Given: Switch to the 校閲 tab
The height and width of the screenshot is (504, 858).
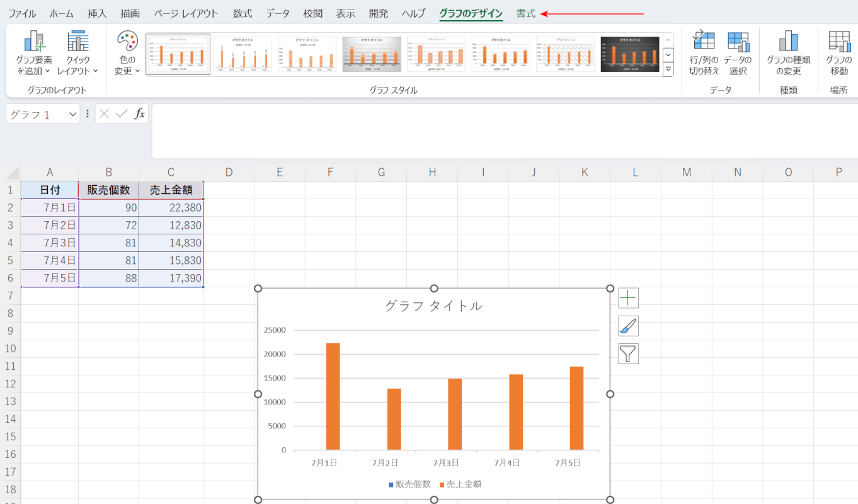Looking at the screenshot, I should (313, 13).
